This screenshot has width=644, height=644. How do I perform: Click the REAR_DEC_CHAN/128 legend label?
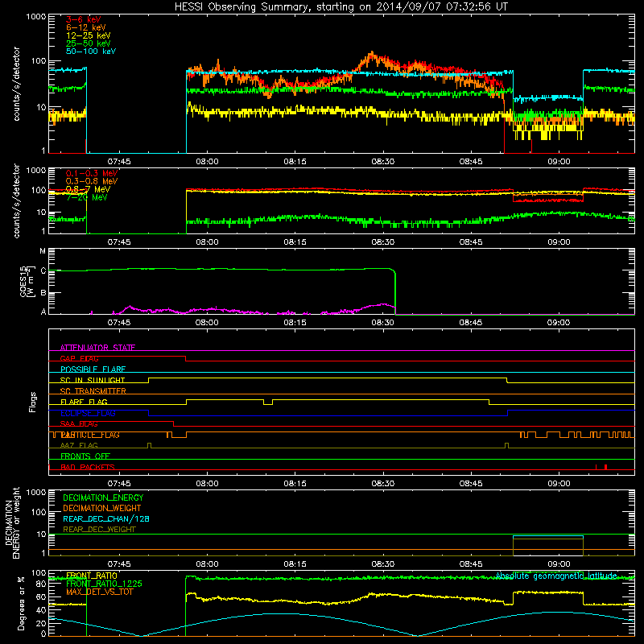pyautogui.click(x=106, y=518)
